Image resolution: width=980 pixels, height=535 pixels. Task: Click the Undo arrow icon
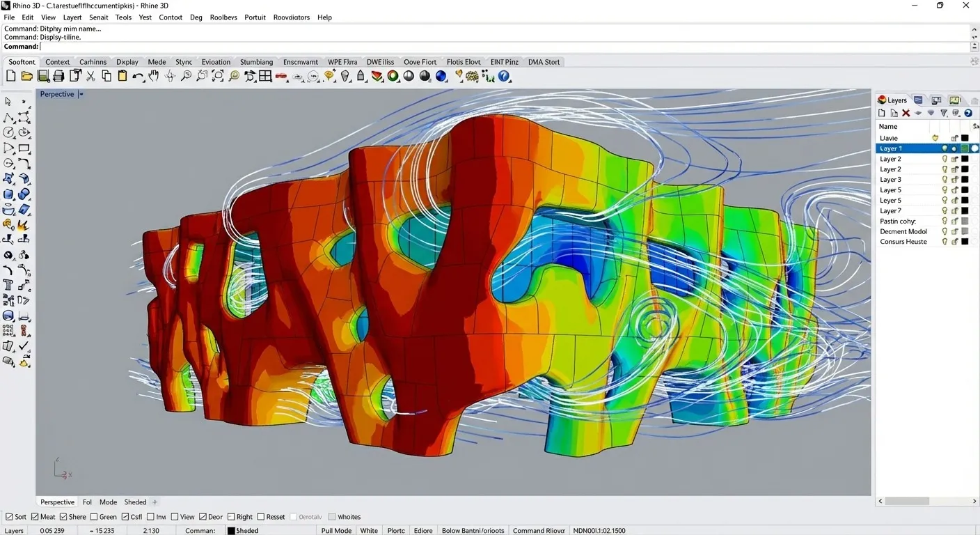coord(137,77)
